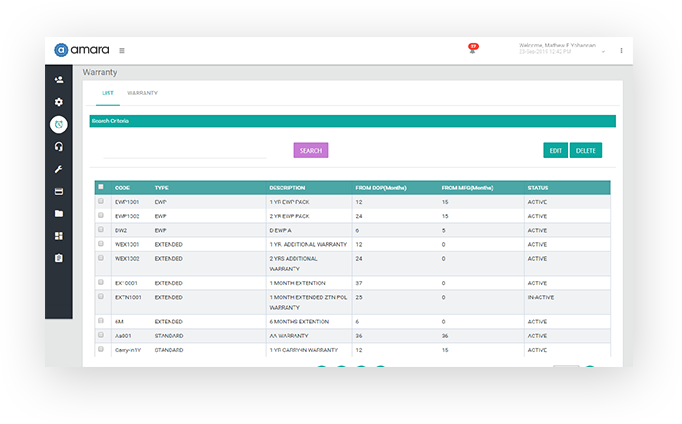Screen dimensions: 682x424
Task: Click the WEX1001 code cell
Action: (127, 244)
